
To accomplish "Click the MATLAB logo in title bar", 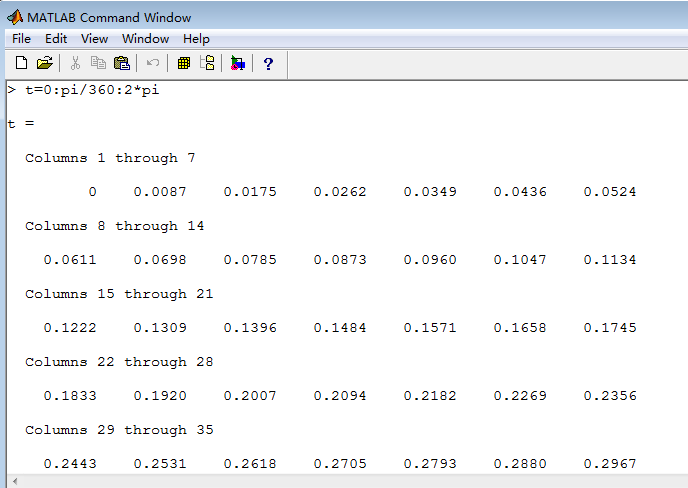I will (x=15, y=17).
